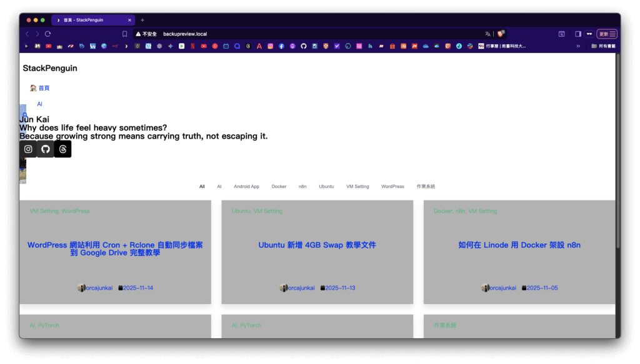
Task: Select the Docker category filter tab
Action: point(279,187)
